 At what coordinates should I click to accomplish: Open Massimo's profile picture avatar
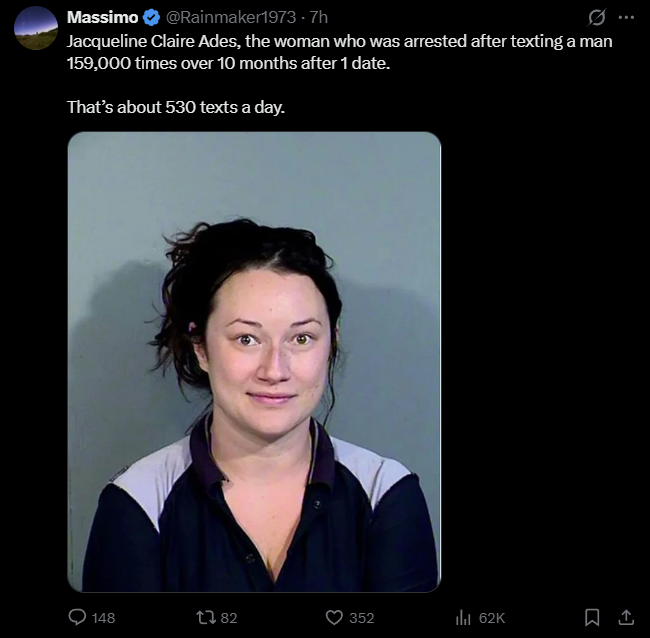[36, 28]
